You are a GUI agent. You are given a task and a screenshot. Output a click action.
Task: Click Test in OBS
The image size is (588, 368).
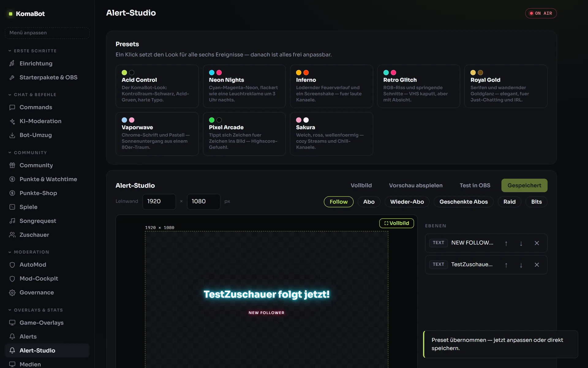coord(475,186)
